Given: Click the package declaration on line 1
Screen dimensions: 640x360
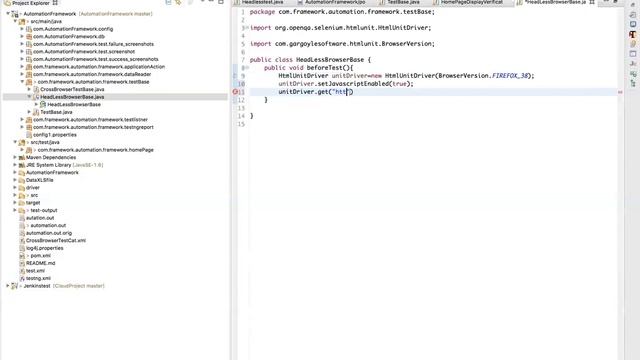Looking at the screenshot, I should tap(342, 12).
